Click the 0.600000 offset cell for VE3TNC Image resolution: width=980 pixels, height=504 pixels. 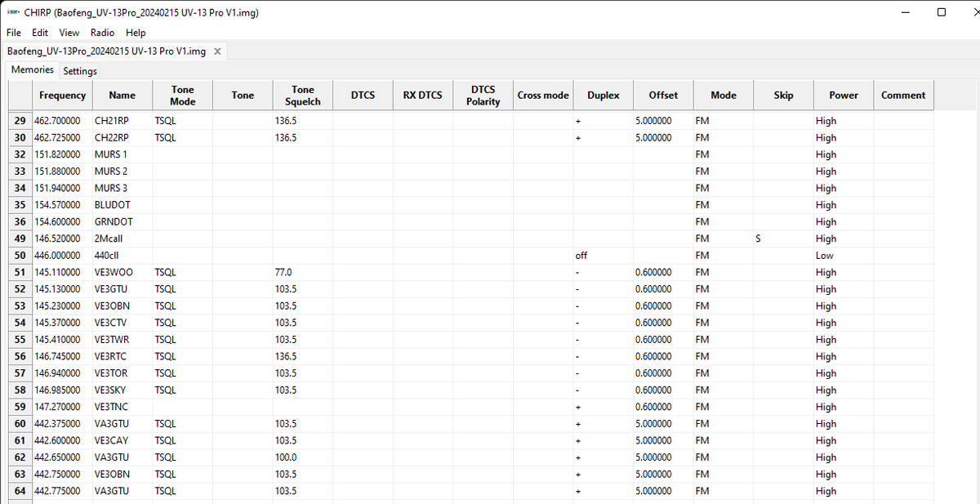point(663,407)
